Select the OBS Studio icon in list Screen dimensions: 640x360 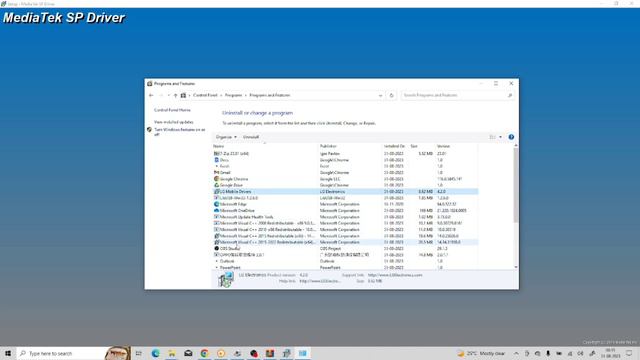(216, 248)
